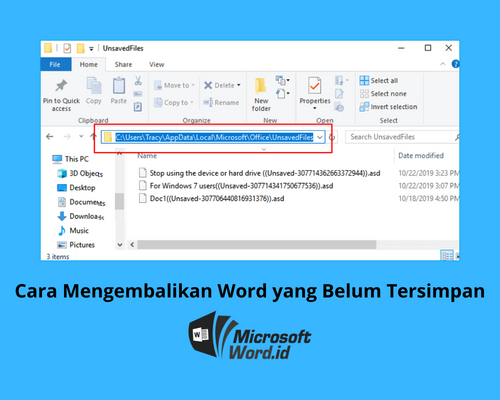Open the Recent locations dropdown

tap(81, 136)
